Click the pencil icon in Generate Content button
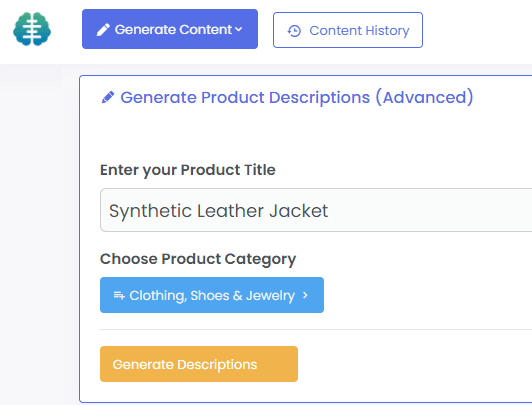 coord(103,30)
